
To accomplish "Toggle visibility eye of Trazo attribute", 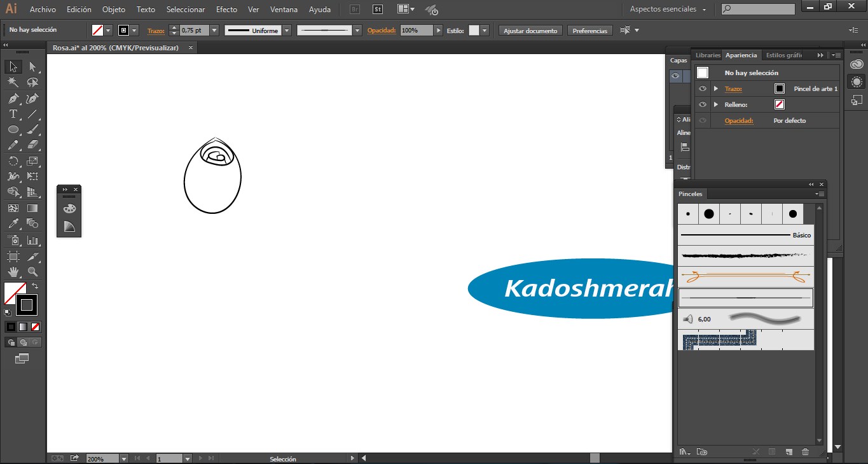I will tap(703, 88).
